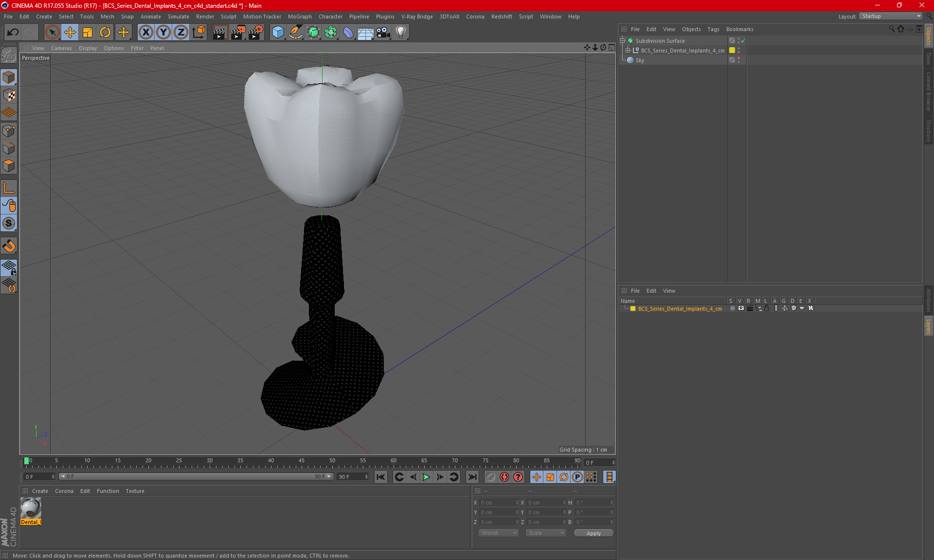This screenshot has height=560, width=934.
Task: Open the Layout Startup dropdown
Action: 891,16
